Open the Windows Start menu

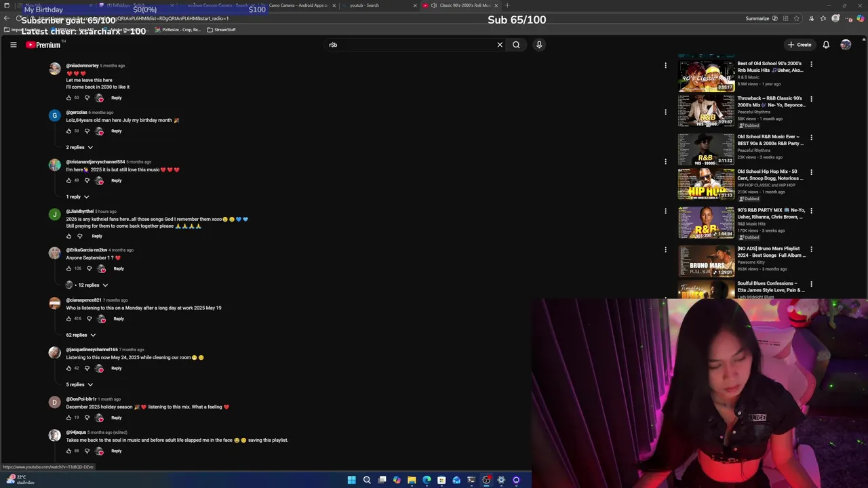(351, 480)
